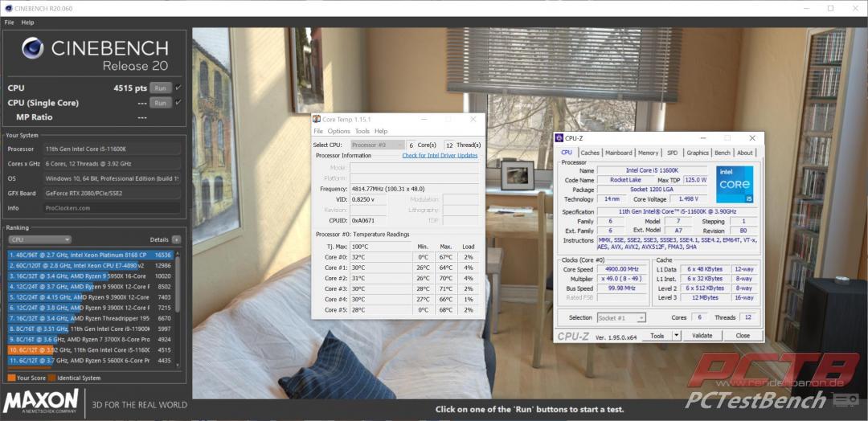Viewport: 868px width, 421px height.
Task: Select ranking entry Ryzen 9 5900X
Action: tap(91, 287)
